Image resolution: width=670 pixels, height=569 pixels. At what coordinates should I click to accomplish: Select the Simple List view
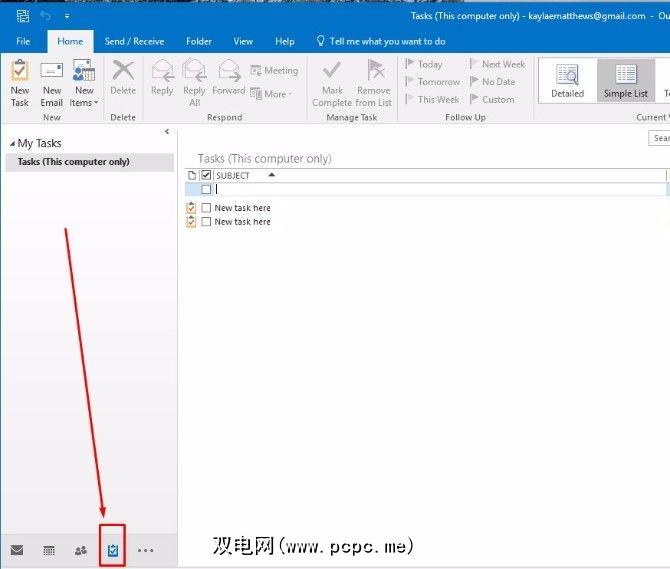click(626, 81)
